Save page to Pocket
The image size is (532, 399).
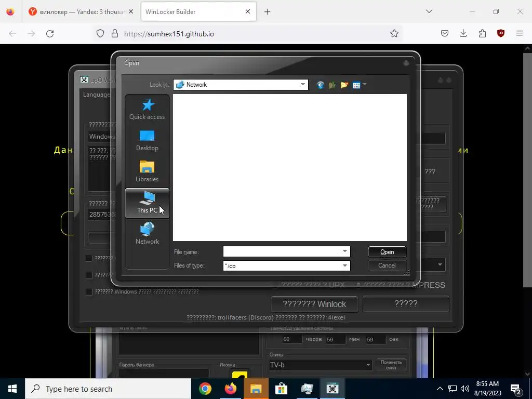[445, 34]
